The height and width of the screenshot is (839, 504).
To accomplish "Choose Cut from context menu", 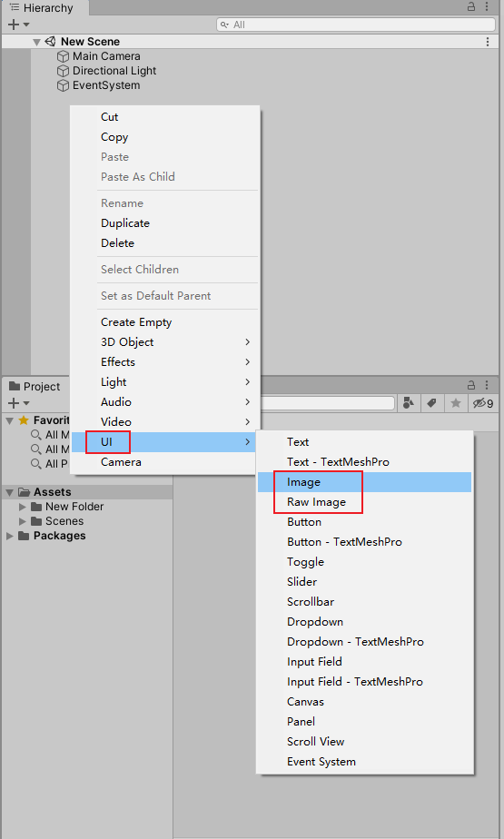I will click(165, 116).
